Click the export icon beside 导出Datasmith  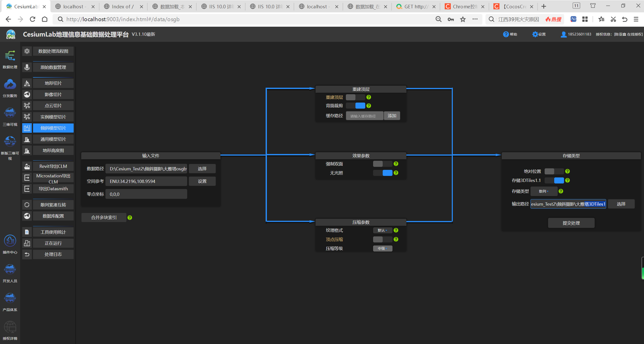(27, 189)
